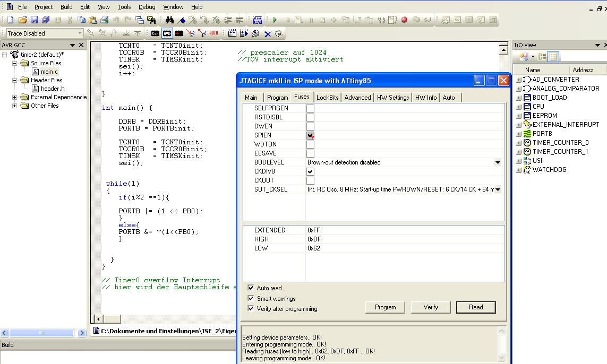Click the Paste clipboard icon
Image resolution: width=607 pixels, height=364 pixels.
[x=93, y=20]
